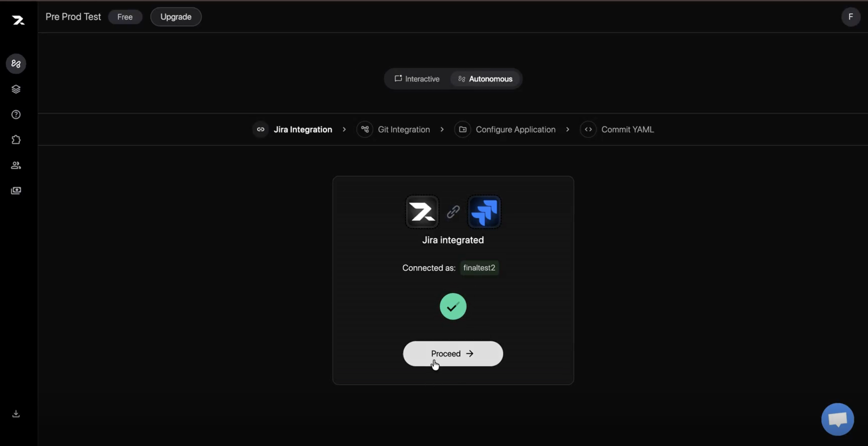This screenshot has width=868, height=446.
Task: Click the Proceed button
Action: click(x=453, y=354)
